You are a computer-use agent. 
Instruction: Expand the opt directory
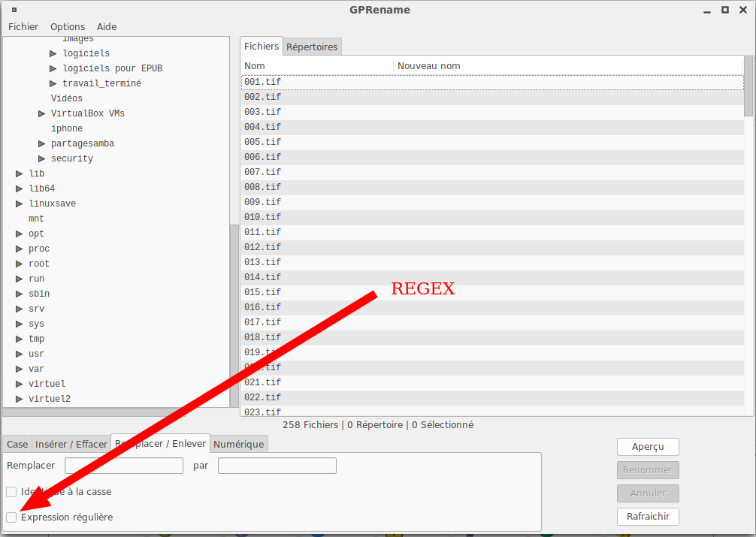coord(20,234)
